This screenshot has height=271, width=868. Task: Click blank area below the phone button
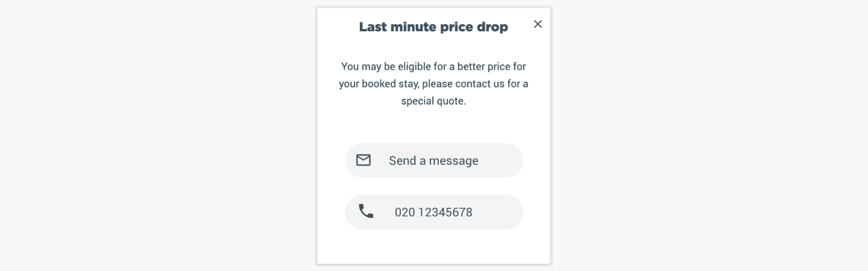(434, 246)
